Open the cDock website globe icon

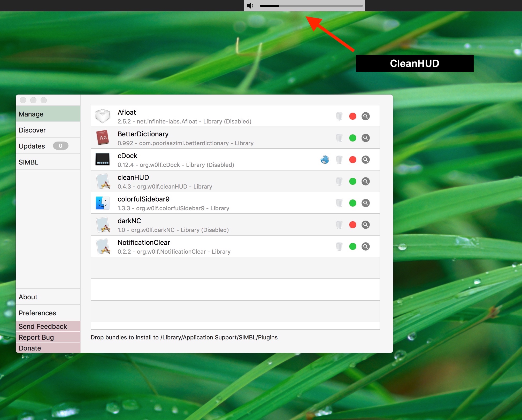pos(325,160)
